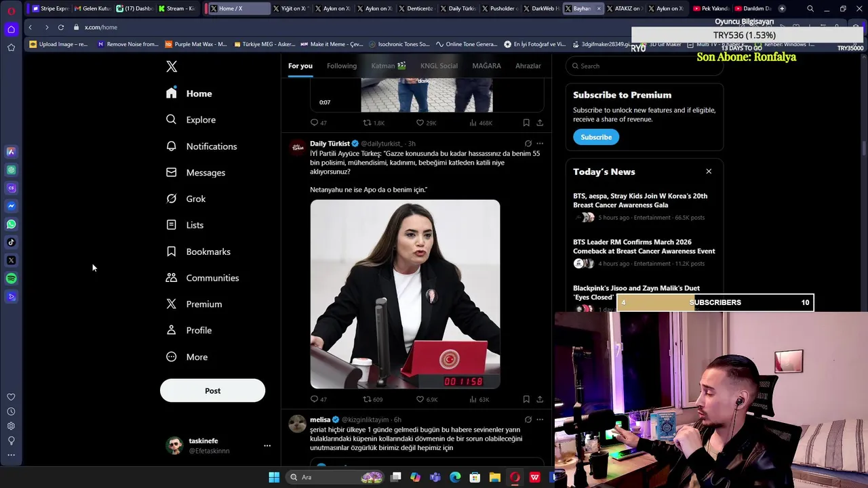The image size is (868, 488).
Task: Open Profile in X sidebar
Action: [189, 331]
